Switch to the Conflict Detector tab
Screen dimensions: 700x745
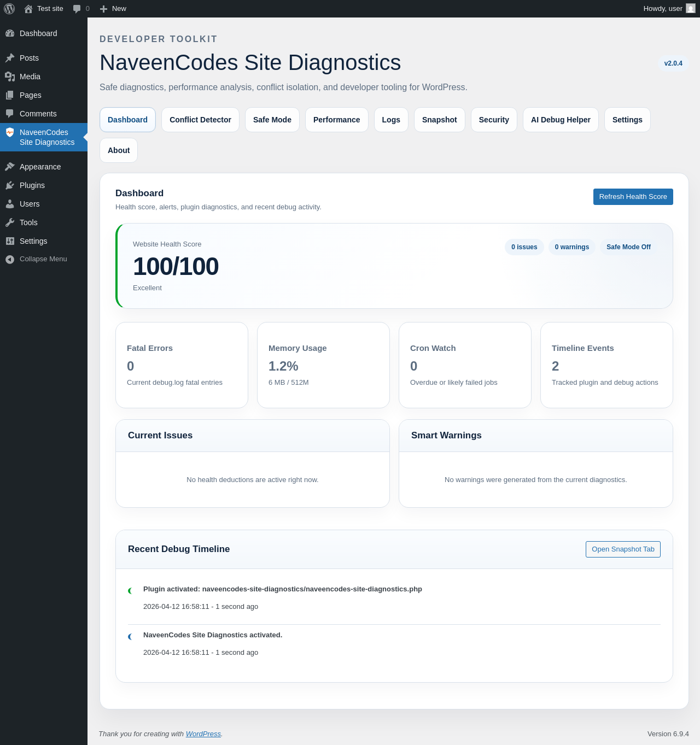click(200, 120)
